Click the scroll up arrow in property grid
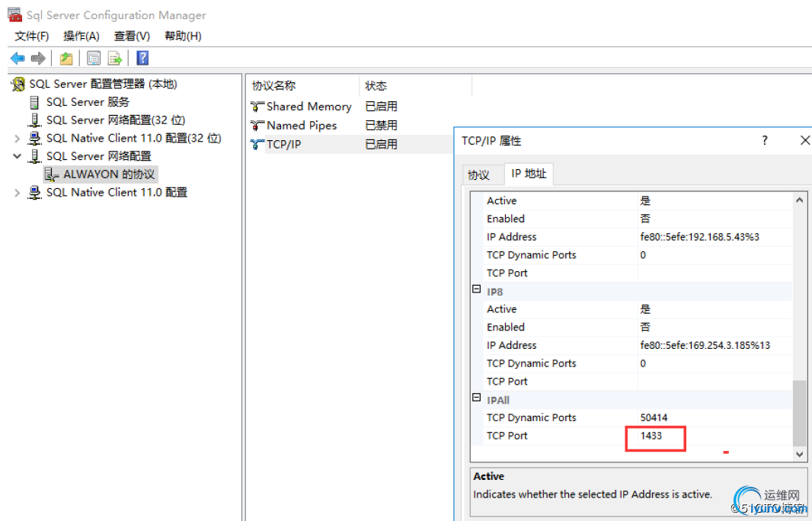Viewport: 812px width, 521px height. [800, 200]
